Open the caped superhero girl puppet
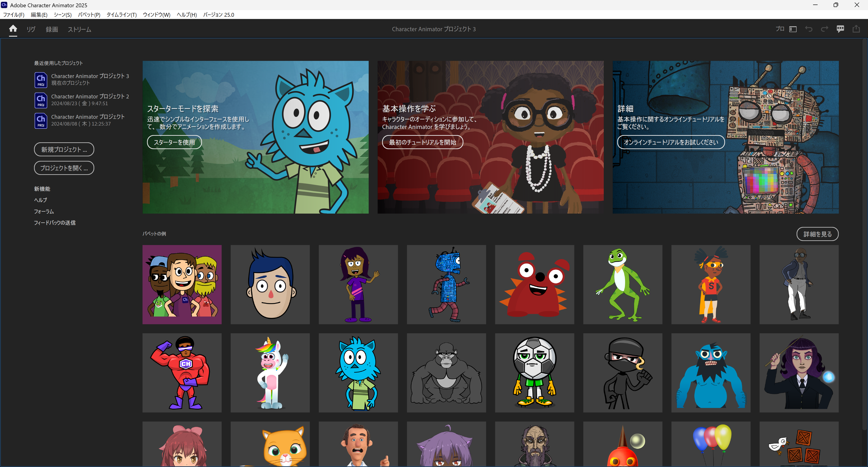 pos(711,285)
